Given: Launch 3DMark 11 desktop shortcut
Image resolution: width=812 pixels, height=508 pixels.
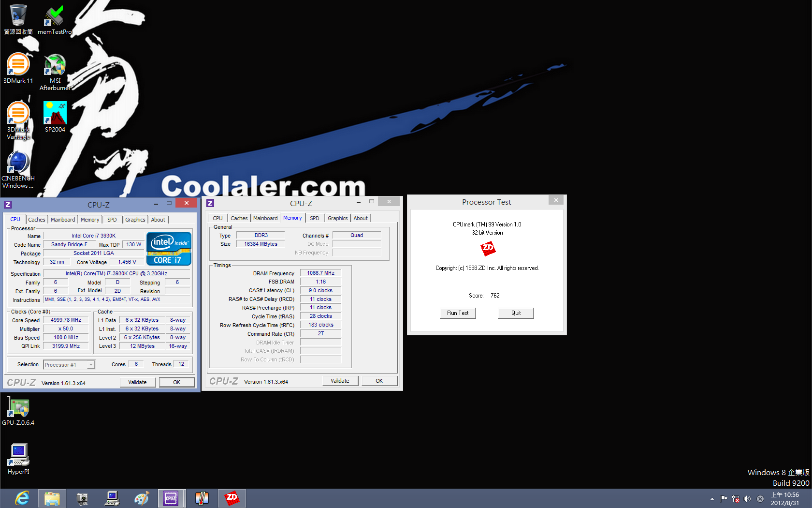Looking at the screenshot, I should click(x=18, y=68).
